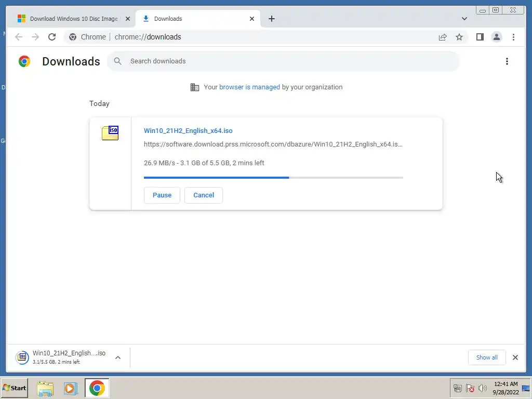Click the Chrome logo beside Downloads
The width and height of the screenshot is (532, 399).
pyautogui.click(x=24, y=61)
